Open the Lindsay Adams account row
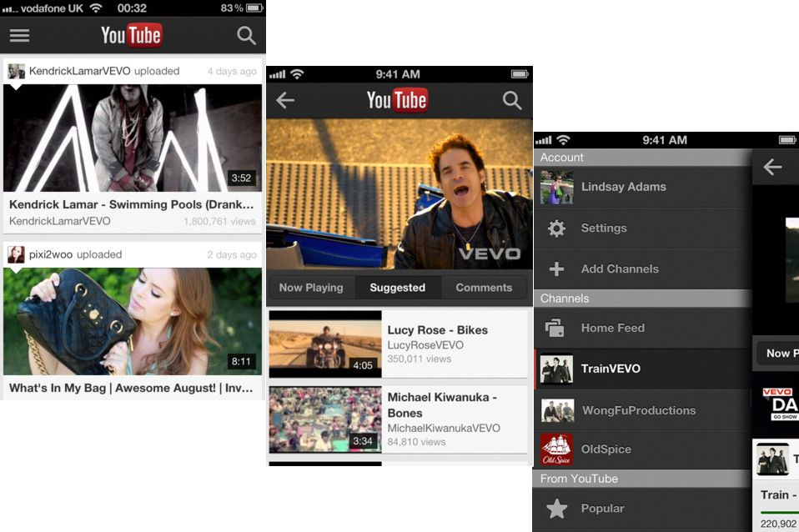799x532 pixels. (642, 187)
